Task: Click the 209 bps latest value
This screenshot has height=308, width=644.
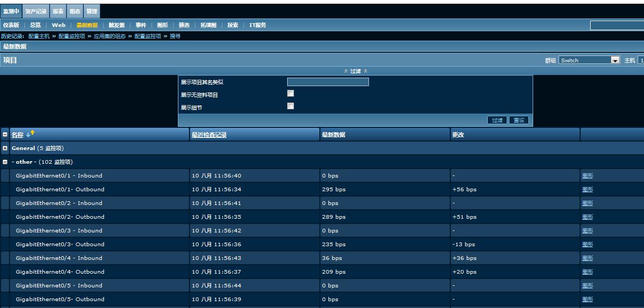Action: 334,272
